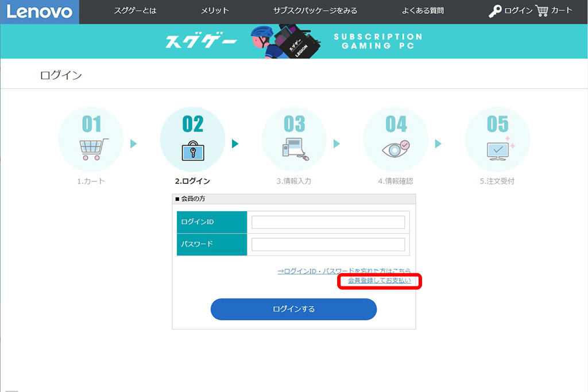Open the スグゲーとは menu item
This screenshot has width=588, height=392.
136,10
